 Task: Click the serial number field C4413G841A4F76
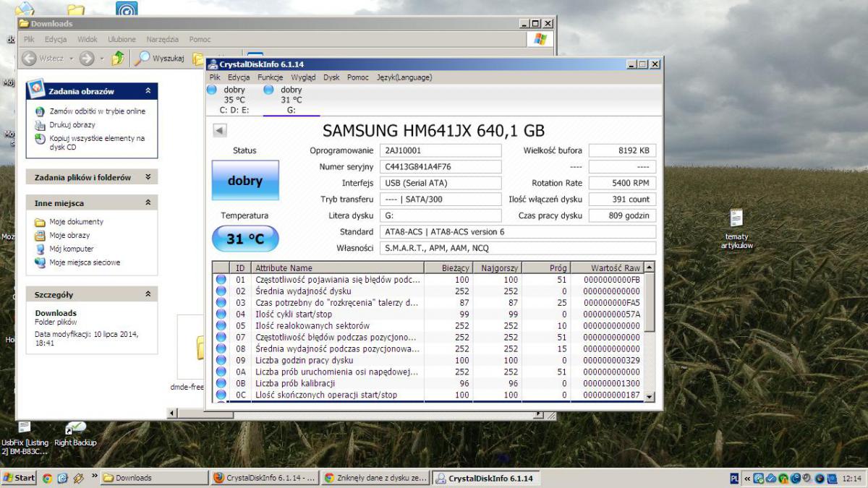click(x=441, y=167)
